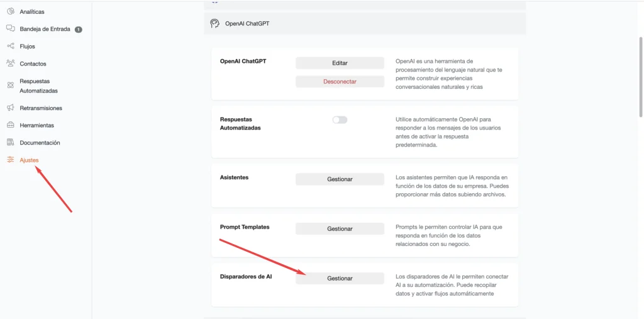Collapse the OpenAI ChatGPT section header
Screen dimensions: 644x319
pos(365,23)
